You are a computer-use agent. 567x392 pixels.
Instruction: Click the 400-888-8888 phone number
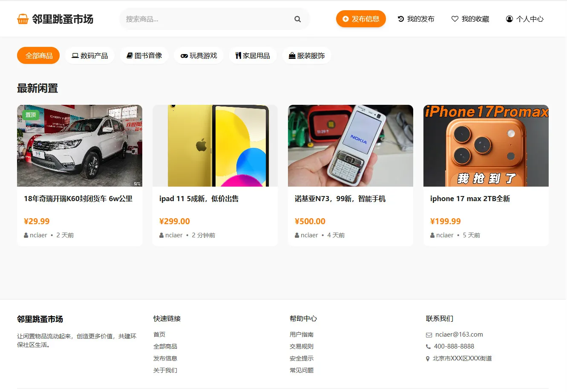coord(454,347)
